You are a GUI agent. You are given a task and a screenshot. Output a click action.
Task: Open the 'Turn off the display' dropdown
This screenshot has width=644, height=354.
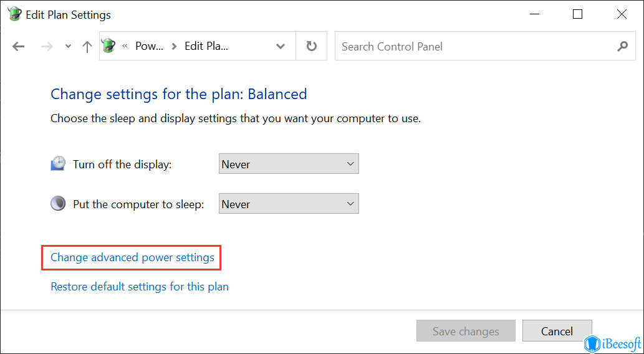(x=289, y=164)
